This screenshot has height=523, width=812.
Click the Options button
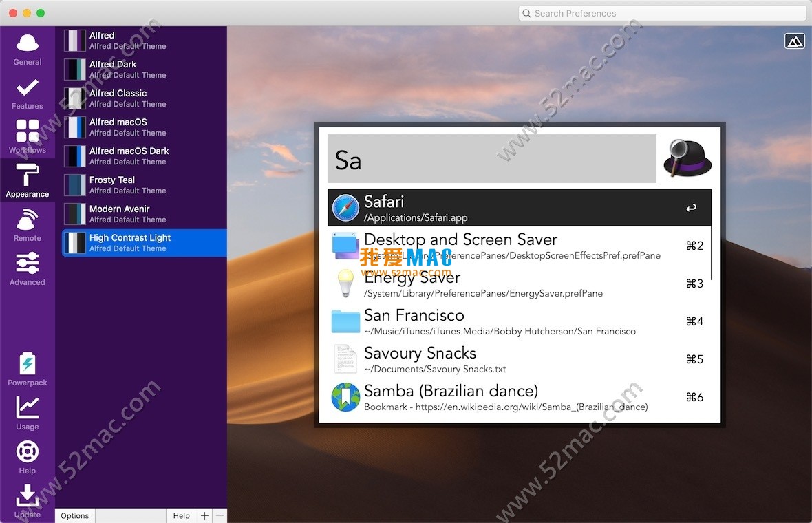pyautogui.click(x=75, y=515)
